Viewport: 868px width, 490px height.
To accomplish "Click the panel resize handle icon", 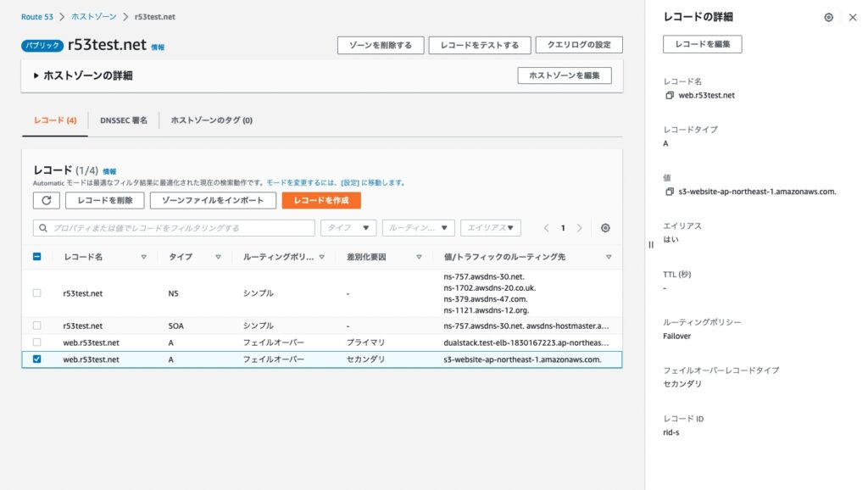I will pos(650,245).
